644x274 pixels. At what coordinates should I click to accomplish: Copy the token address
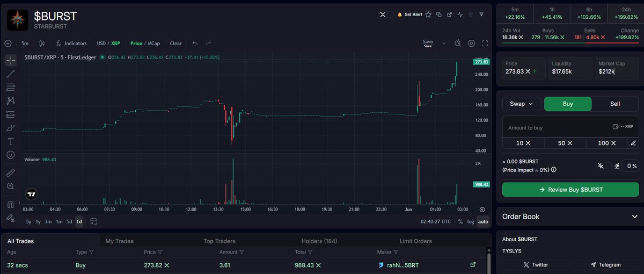pos(439,15)
